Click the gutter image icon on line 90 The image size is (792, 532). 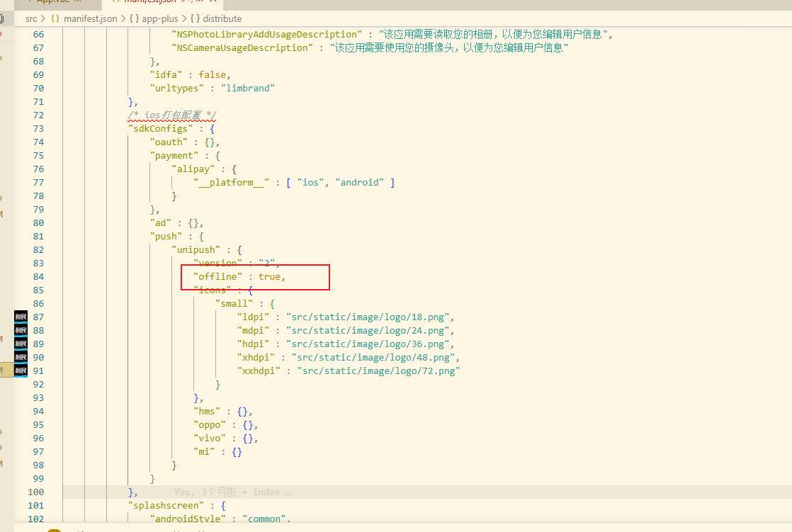(x=21, y=357)
